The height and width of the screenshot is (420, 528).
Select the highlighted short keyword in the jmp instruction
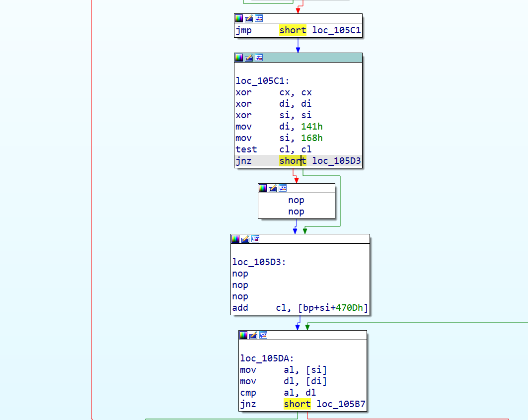click(293, 30)
